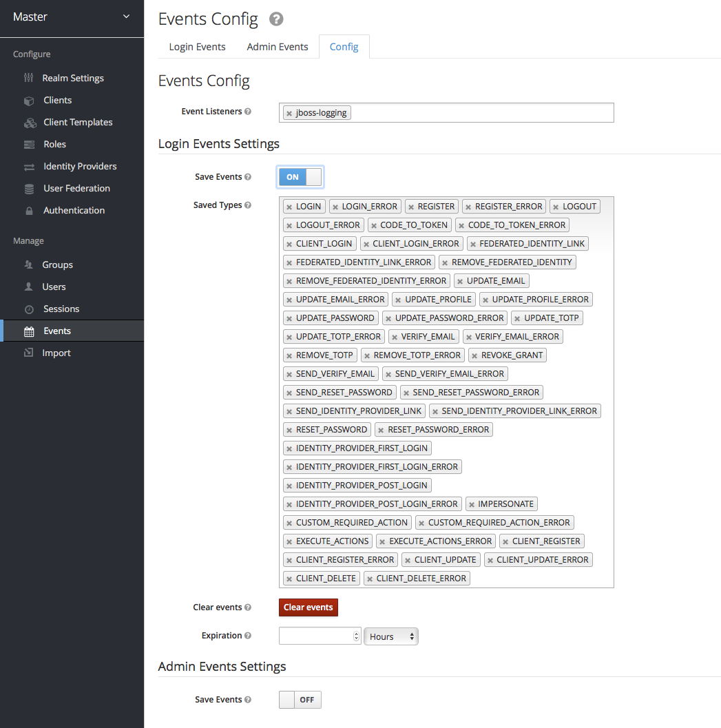The image size is (721, 728).
Task: Switch to the Login Events tab
Action: [x=197, y=47]
